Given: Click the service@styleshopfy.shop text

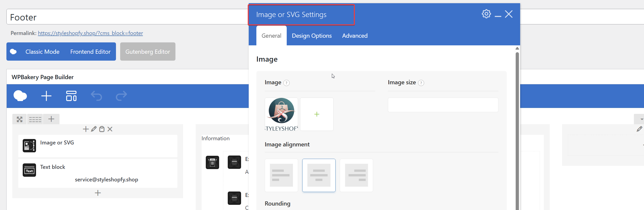Looking at the screenshot, I should click(x=106, y=179).
